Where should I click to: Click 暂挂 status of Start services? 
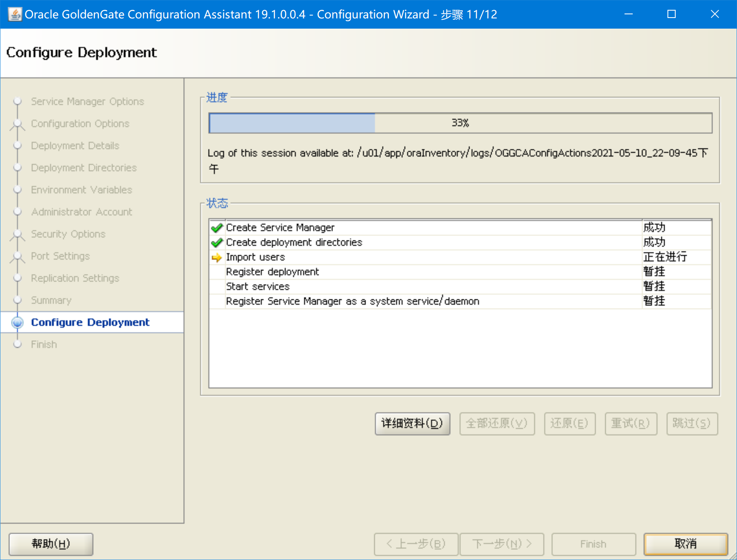(654, 286)
